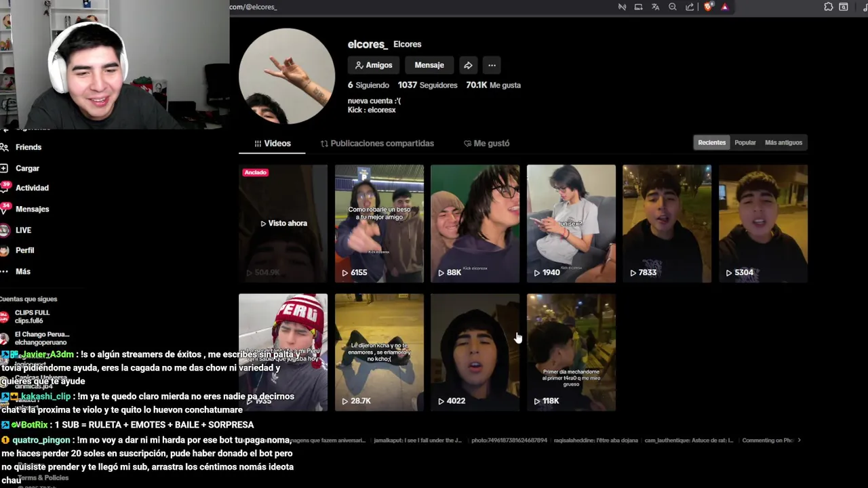The image size is (868, 488).
Task: Open the video with 88K views
Action: coord(475,224)
